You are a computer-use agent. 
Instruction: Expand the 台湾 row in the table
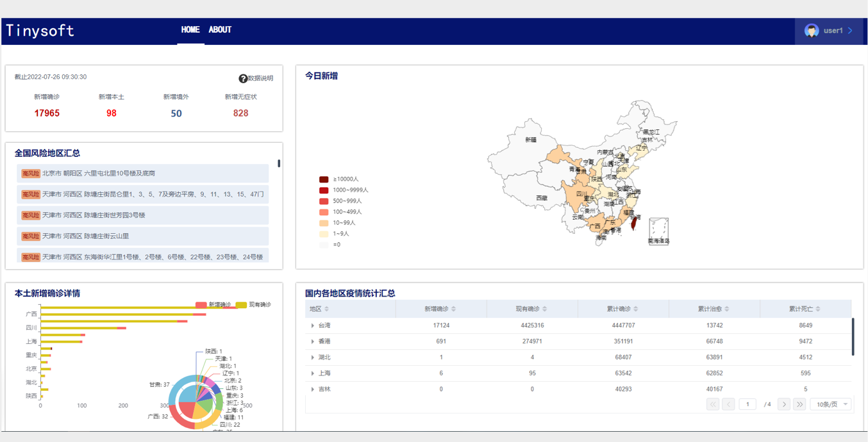pos(313,325)
